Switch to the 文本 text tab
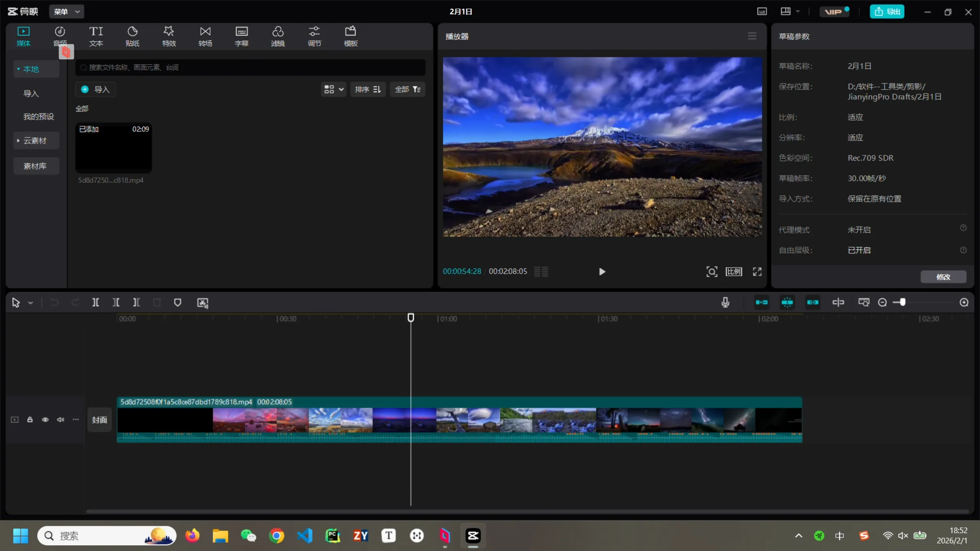 (96, 36)
